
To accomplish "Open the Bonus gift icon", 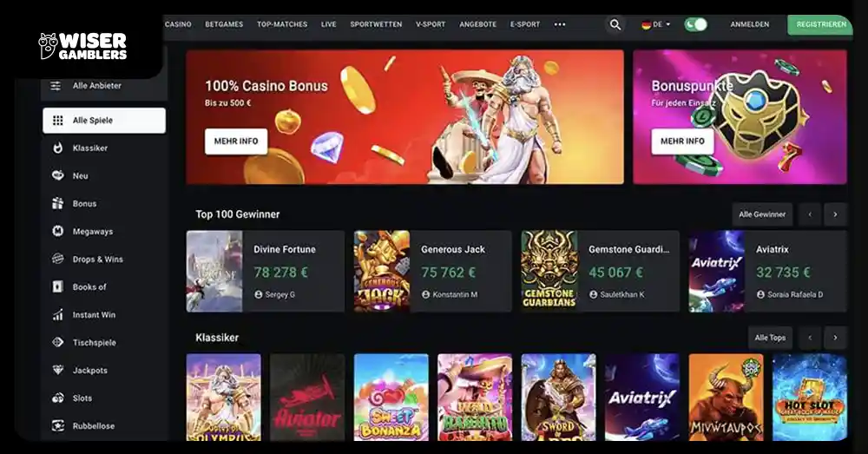I will 57,203.
